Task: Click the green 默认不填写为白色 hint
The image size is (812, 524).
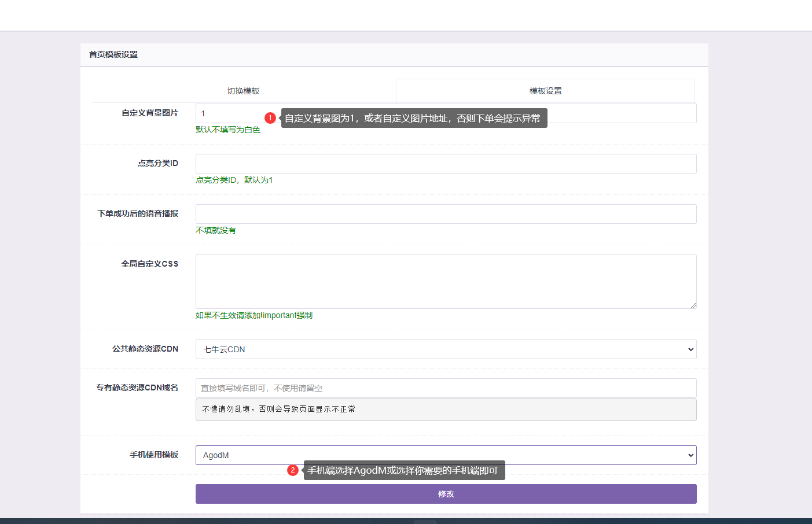Action: (x=228, y=130)
